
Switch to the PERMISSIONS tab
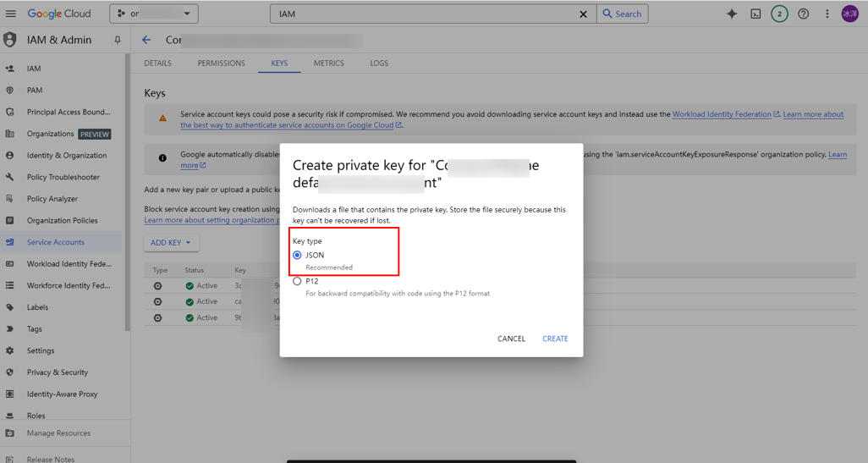(221, 63)
